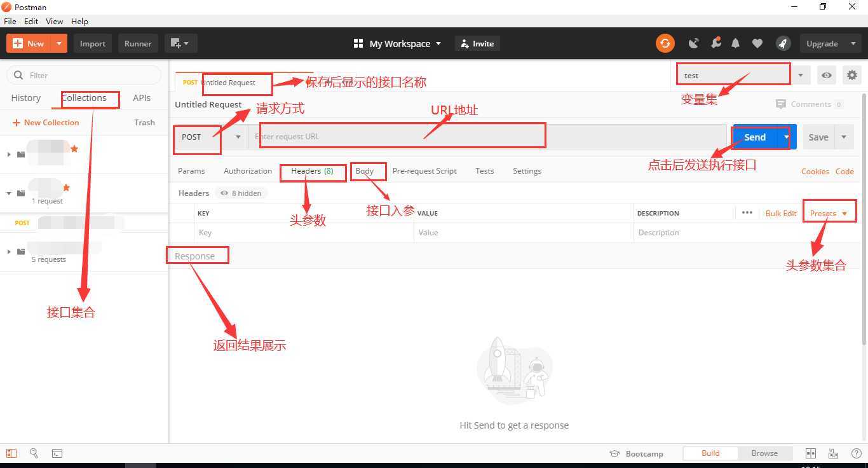868x468 pixels.
Task: Open the View menu
Action: 55,21
